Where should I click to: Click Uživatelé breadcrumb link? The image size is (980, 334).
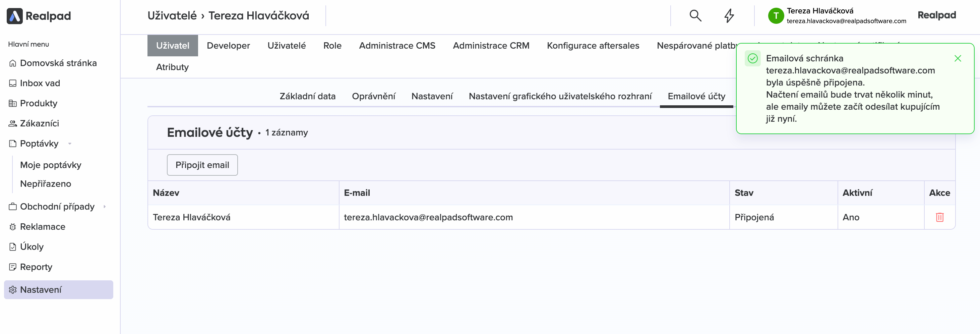coord(172,16)
